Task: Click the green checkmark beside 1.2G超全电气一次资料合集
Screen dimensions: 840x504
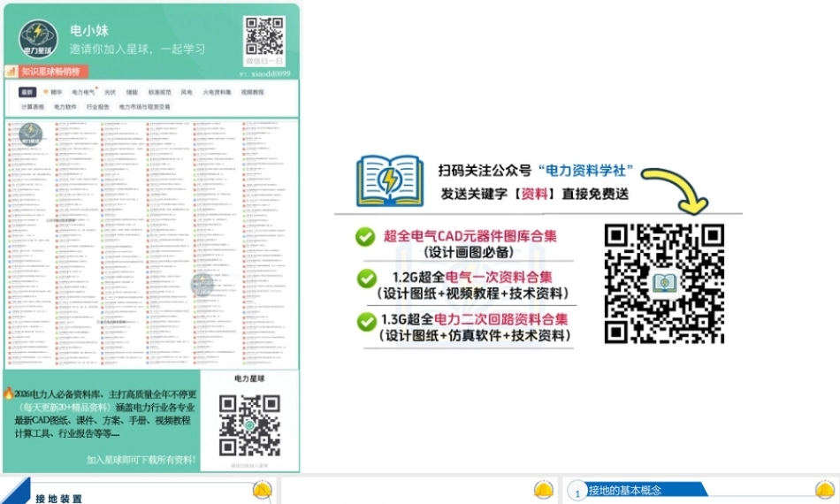Action: 366,278
